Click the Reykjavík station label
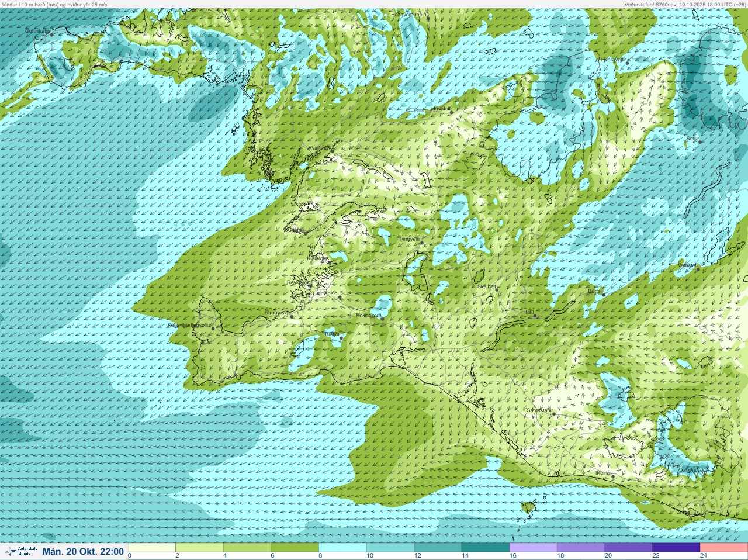748x560 pixels. [297, 282]
